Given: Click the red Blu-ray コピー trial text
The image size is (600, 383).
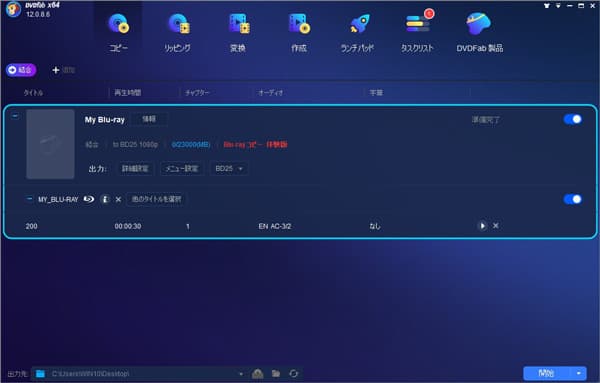Looking at the screenshot, I should click(255, 145).
